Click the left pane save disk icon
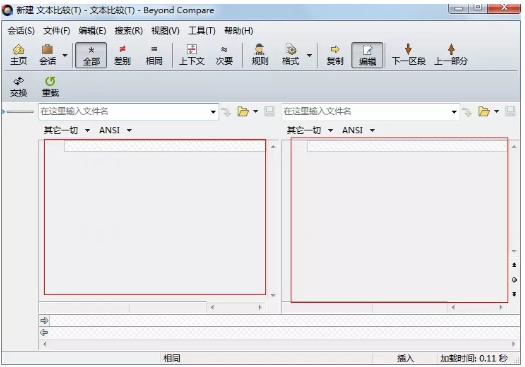 click(270, 111)
